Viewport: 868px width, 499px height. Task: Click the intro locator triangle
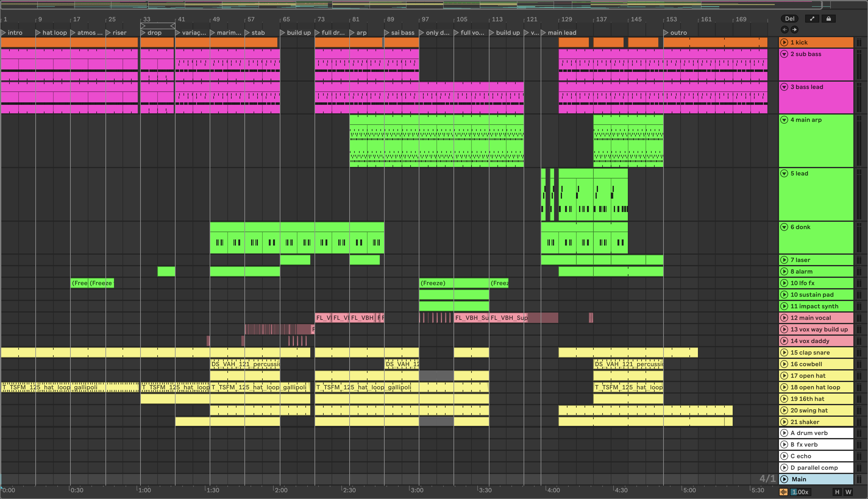3,33
